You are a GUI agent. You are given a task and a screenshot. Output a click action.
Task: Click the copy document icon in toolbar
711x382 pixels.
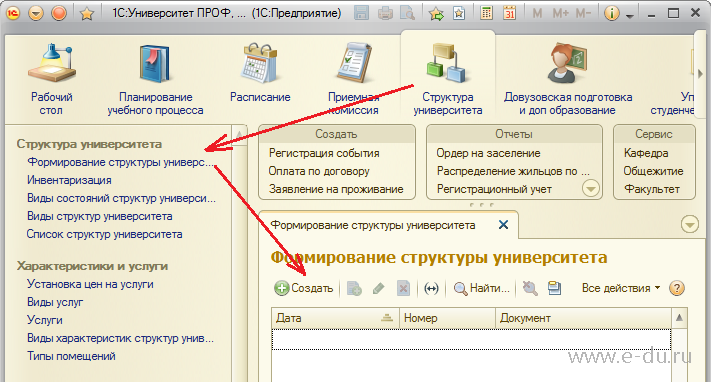tap(354, 288)
